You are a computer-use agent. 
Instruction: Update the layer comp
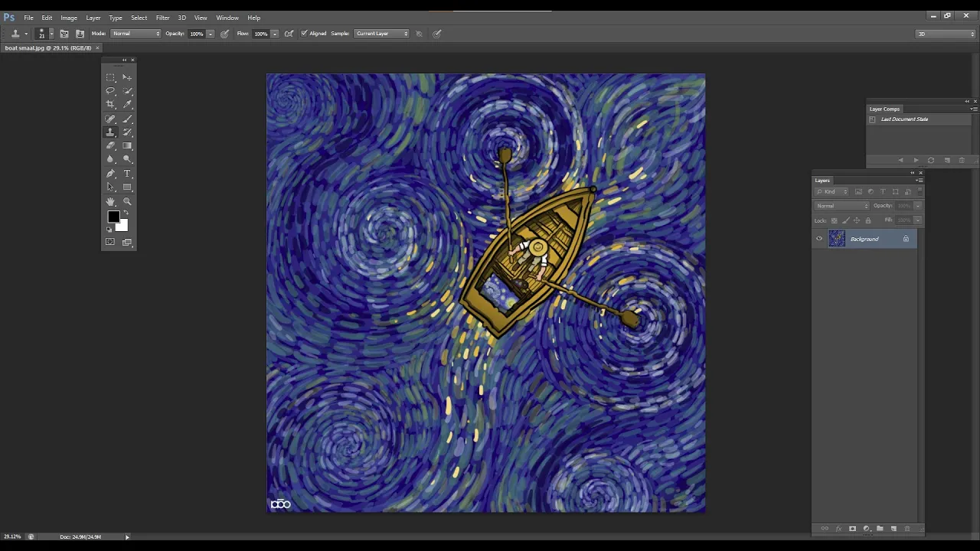tap(931, 161)
